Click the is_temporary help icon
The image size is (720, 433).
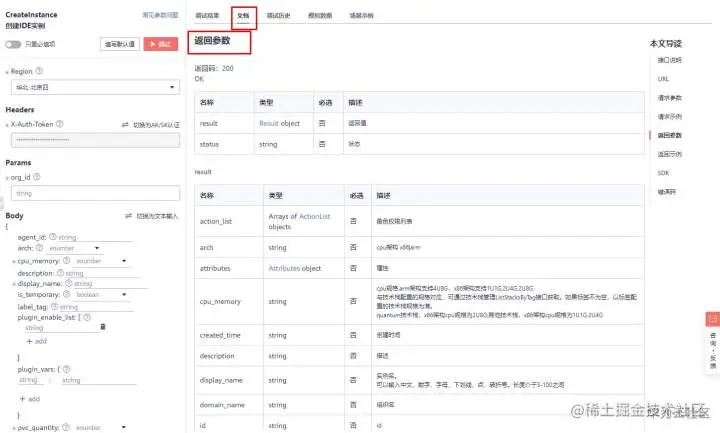67,294
